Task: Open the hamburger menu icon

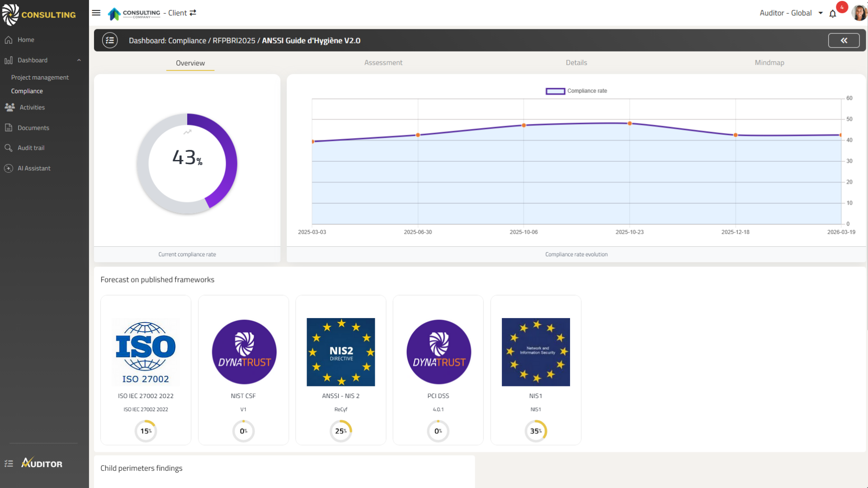Action: coord(96,13)
